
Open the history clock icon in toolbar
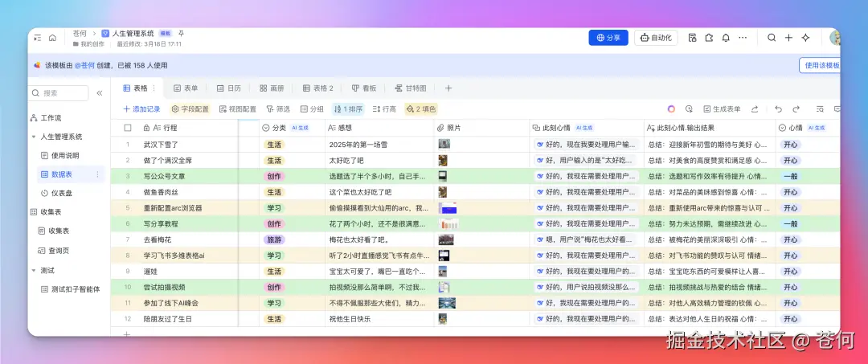(x=690, y=109)
